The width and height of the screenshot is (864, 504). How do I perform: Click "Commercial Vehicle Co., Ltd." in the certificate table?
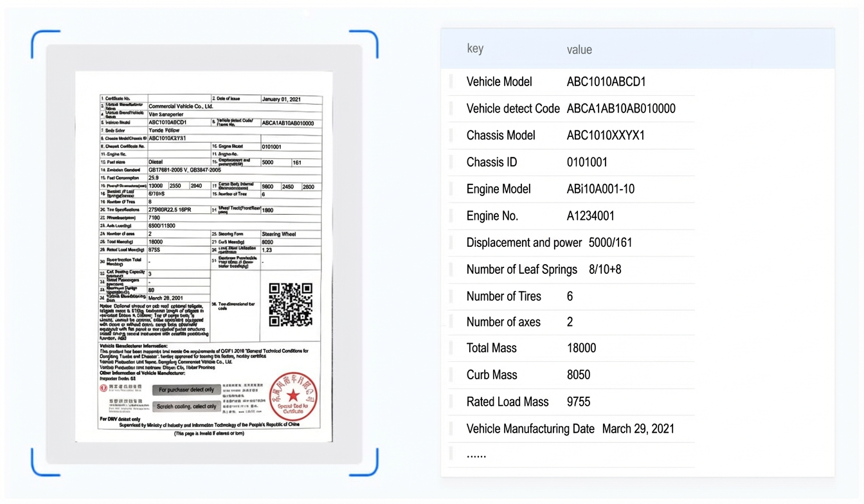(x=181, y=106)
